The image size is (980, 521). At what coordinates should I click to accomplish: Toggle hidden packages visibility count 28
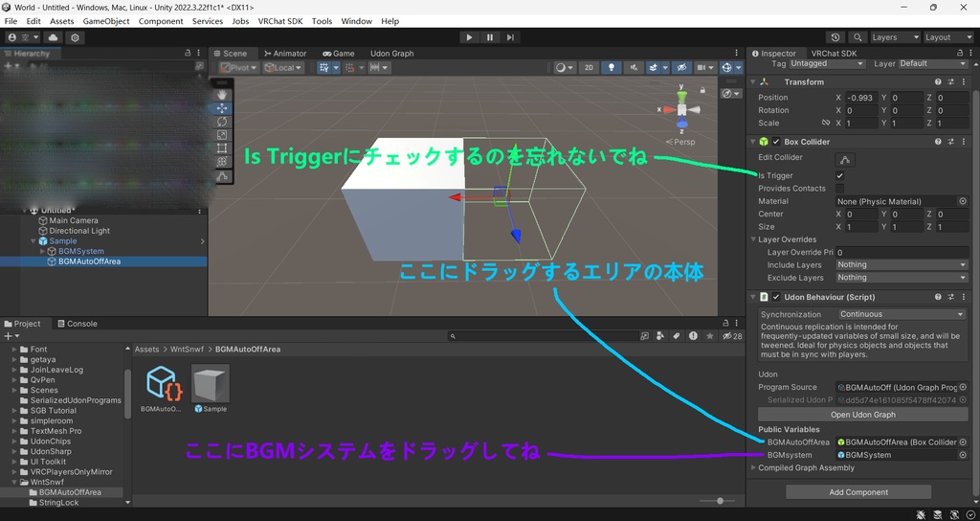pyautogui.click(x=732, y=336)
